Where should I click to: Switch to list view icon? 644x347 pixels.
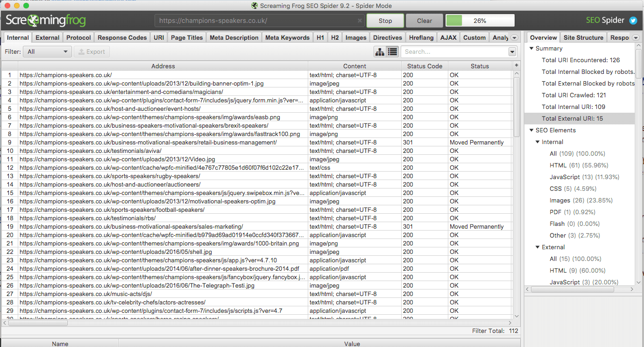click(x=392, y=52)
